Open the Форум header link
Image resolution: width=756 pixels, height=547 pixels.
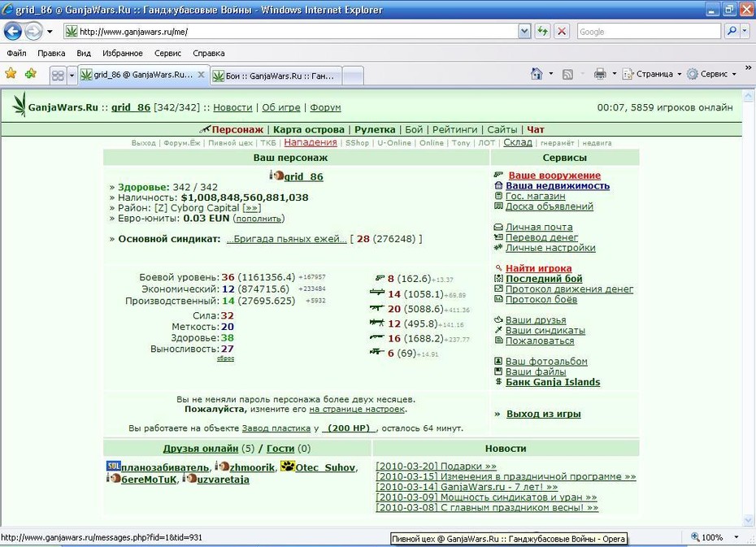coord(325,107)
